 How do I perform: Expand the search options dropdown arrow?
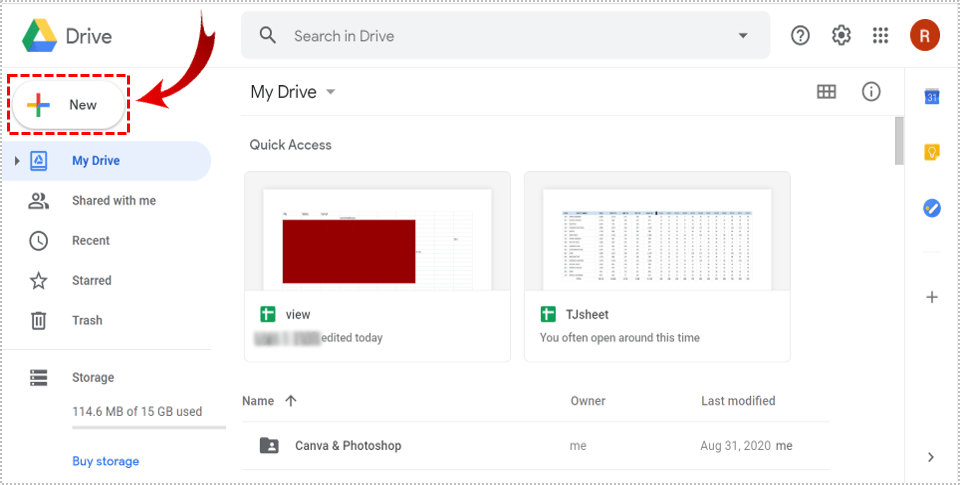tap(743, 36)
